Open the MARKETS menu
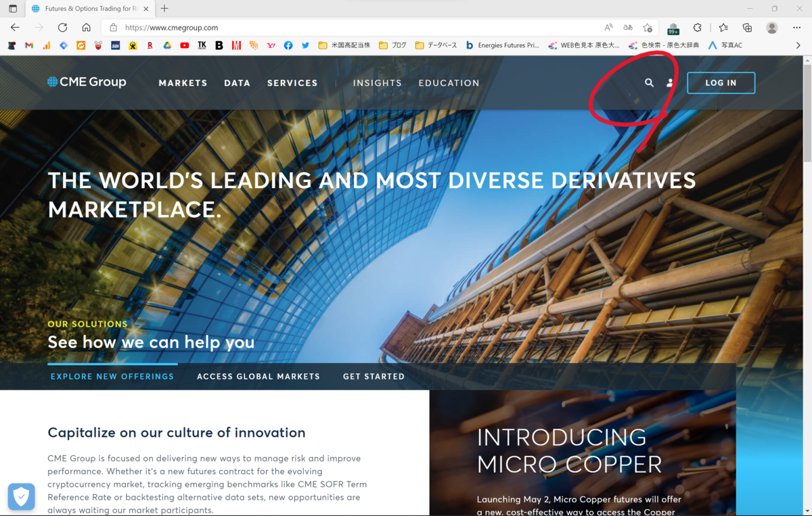 183,83
